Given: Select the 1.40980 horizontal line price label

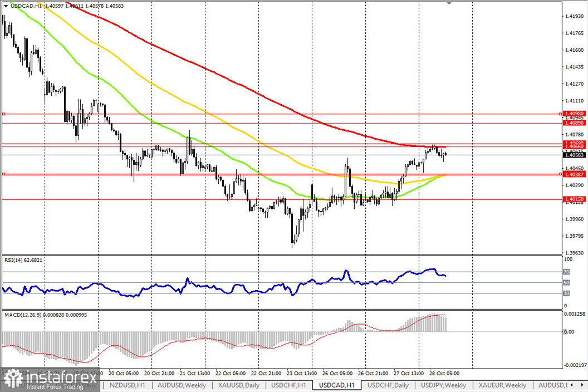Looking at the screenshot, I should click(574, 113).
